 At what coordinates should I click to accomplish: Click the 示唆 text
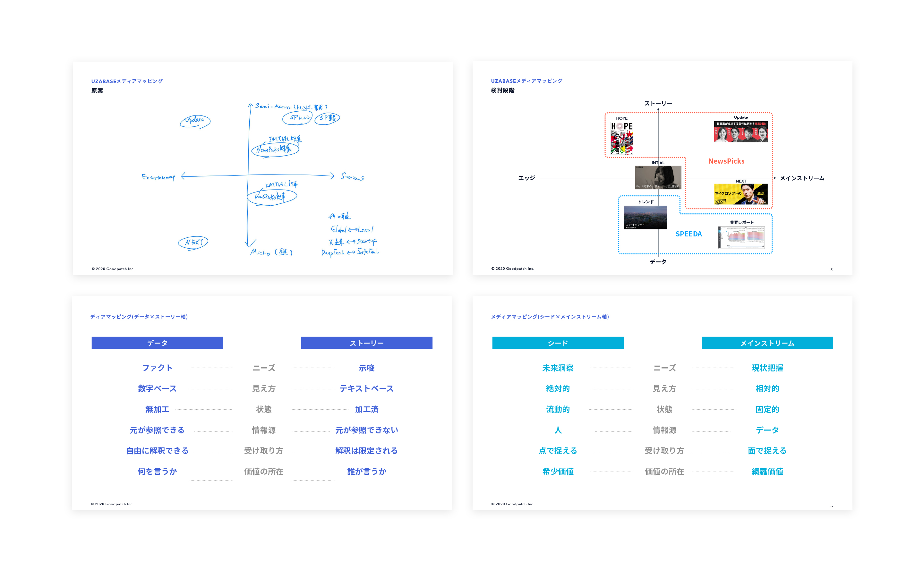coord(366,368)
